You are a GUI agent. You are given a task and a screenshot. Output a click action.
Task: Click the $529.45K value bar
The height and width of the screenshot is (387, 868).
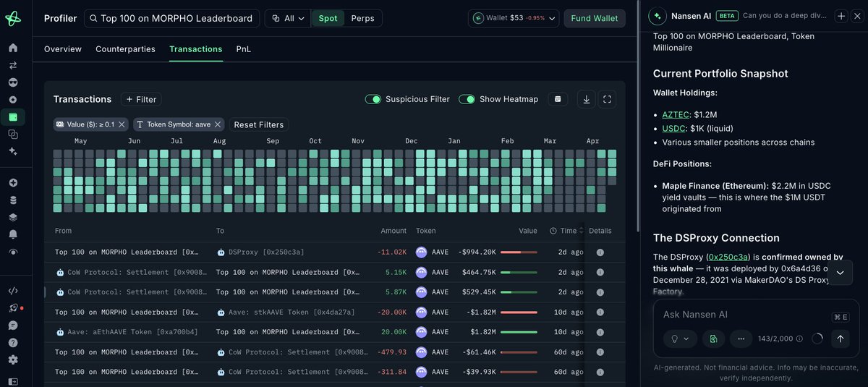(x=519, y=292)
